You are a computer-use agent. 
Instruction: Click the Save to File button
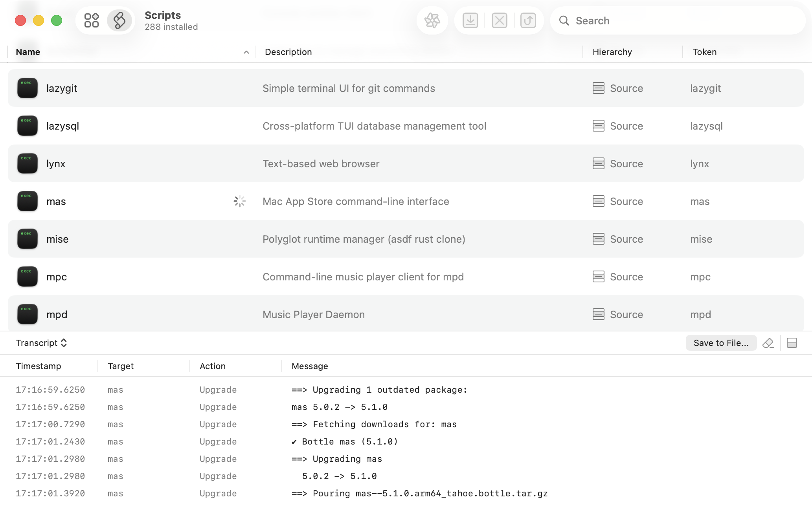pyautogui.click(x=721, y=343)
